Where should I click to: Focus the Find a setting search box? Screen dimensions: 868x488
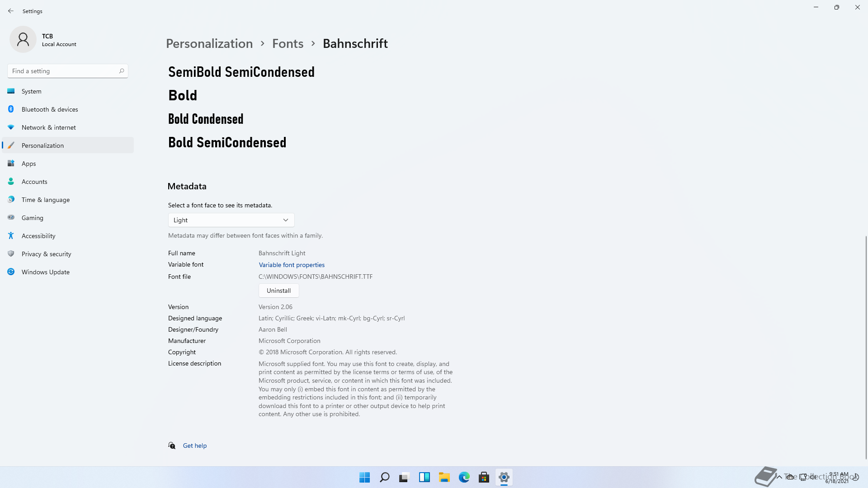pos(68,71)
